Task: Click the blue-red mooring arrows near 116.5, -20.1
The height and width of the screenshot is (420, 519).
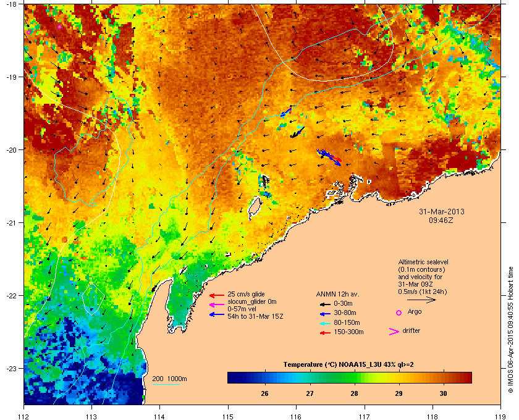Action: pos(329,157)
